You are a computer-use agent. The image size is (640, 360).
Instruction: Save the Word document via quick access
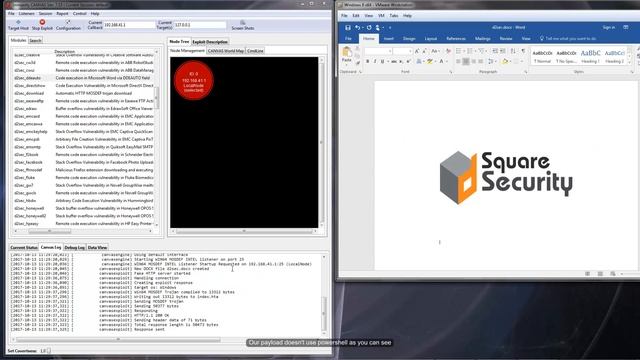[x=348, y=27]
